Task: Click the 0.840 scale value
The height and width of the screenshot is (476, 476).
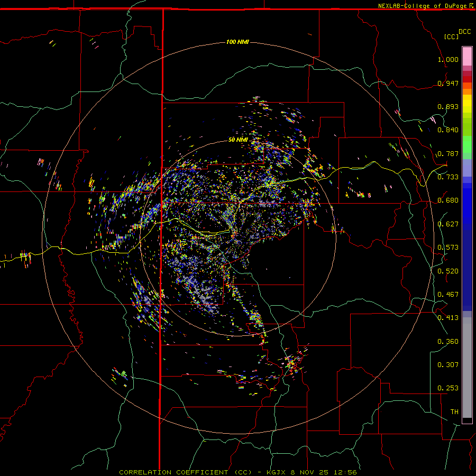Action: 448,130
